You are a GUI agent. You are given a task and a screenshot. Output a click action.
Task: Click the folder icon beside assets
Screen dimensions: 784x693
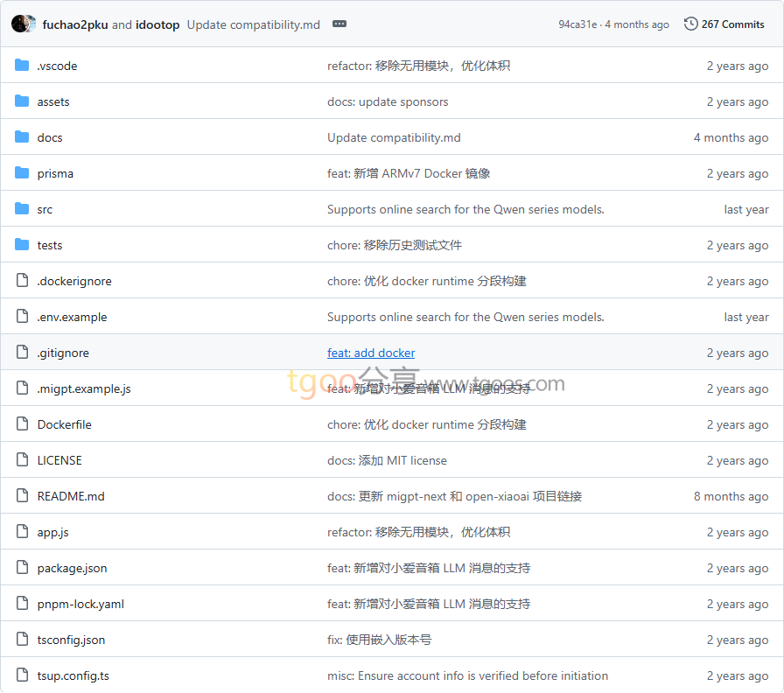coord(22,101)
